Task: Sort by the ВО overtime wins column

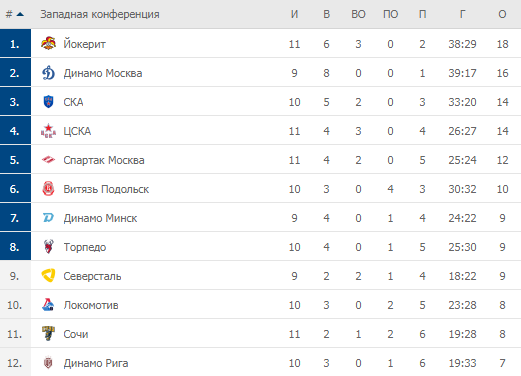Action: click(358, 14)
